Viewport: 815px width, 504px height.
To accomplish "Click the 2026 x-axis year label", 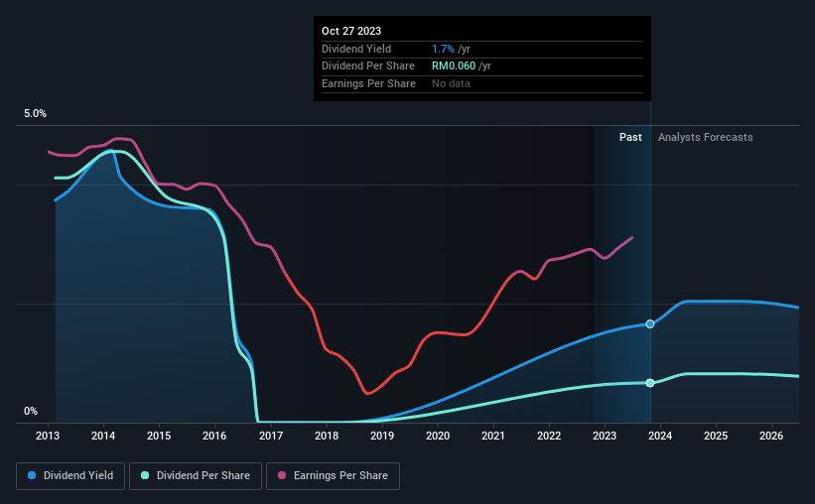I will click(x=771, y=436).
